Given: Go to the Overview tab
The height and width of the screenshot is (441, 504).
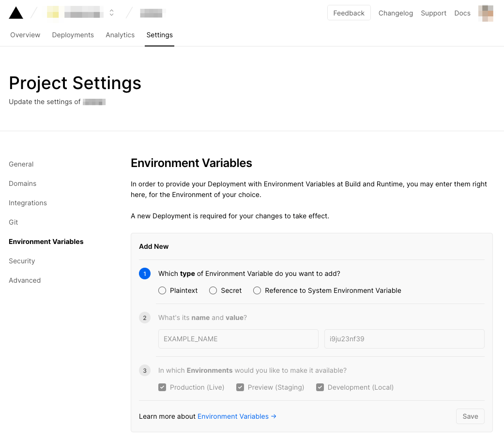Looking at the screenshot, I should pos(25,35).
